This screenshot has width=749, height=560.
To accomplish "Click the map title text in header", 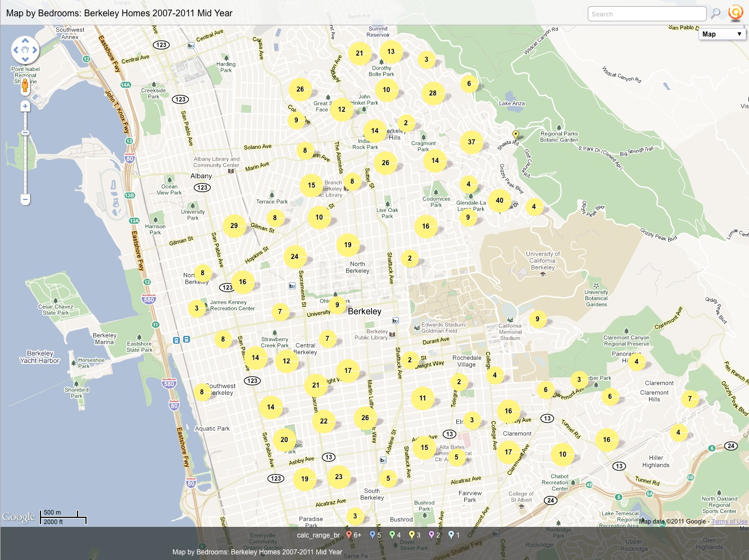I will coord(119,13).
